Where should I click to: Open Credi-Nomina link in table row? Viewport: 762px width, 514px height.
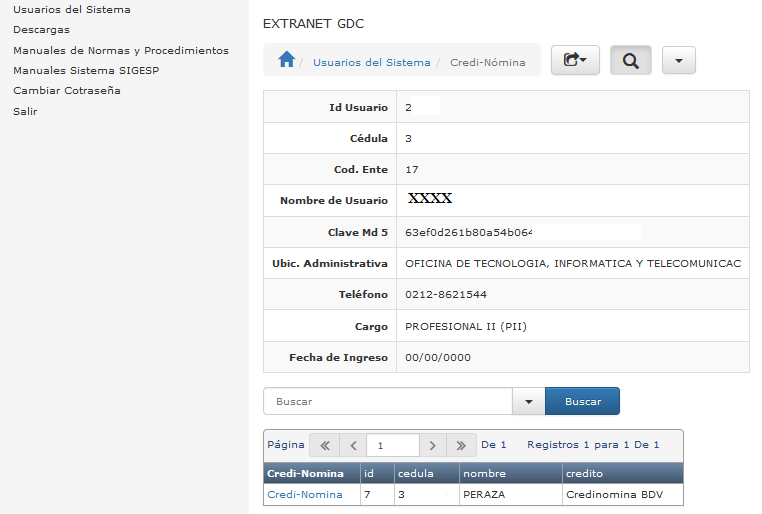pos(305,495)
